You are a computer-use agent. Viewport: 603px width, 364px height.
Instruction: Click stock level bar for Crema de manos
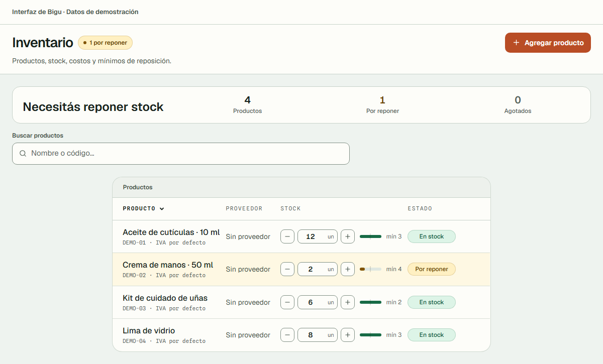click(370, 269)
